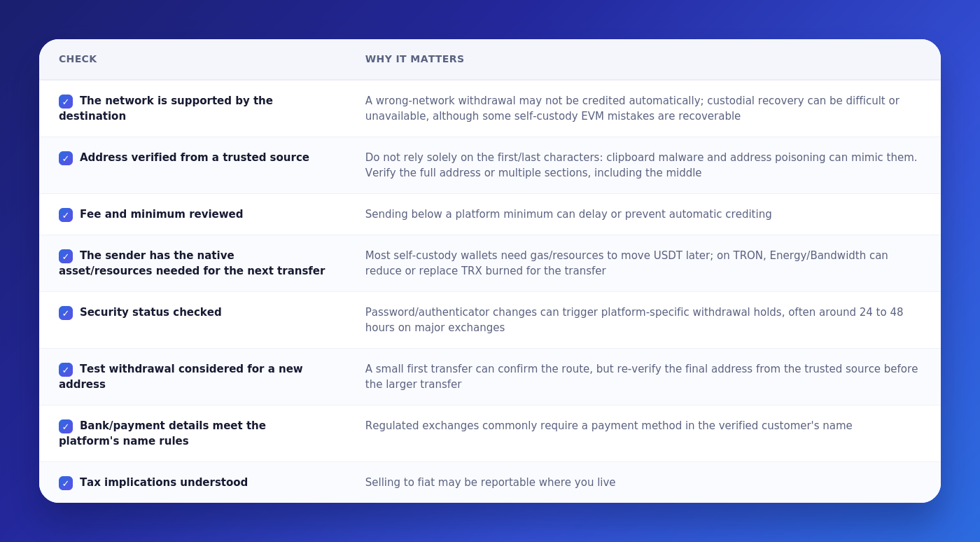Toggle the network supported by destination checkbox

66,102
